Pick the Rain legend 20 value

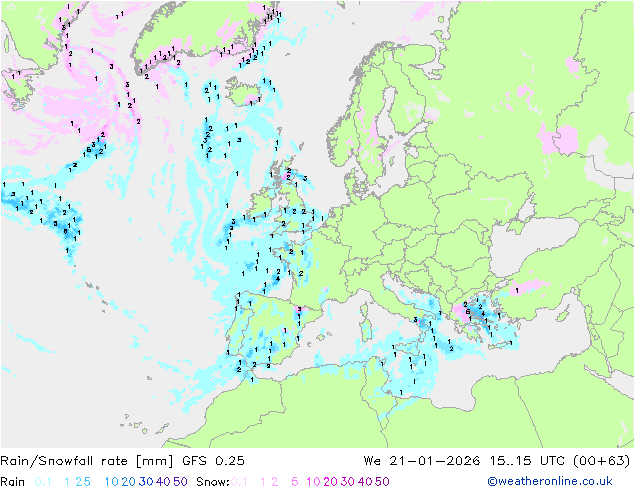pyautogui.click(x=128, y=482)
